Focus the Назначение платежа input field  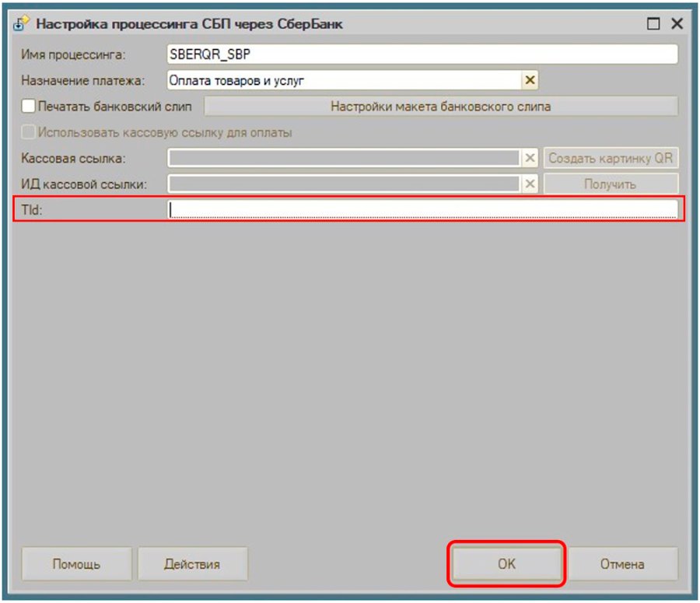point(345,80)
